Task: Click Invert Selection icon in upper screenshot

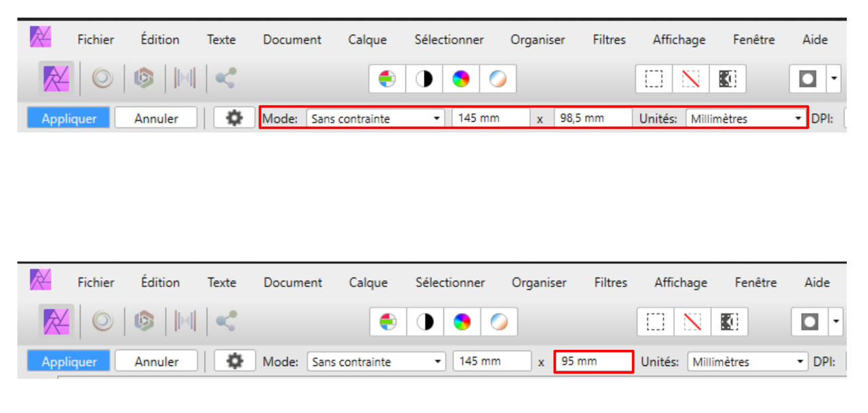Action: pyautogui.click(x=727, y=79)
